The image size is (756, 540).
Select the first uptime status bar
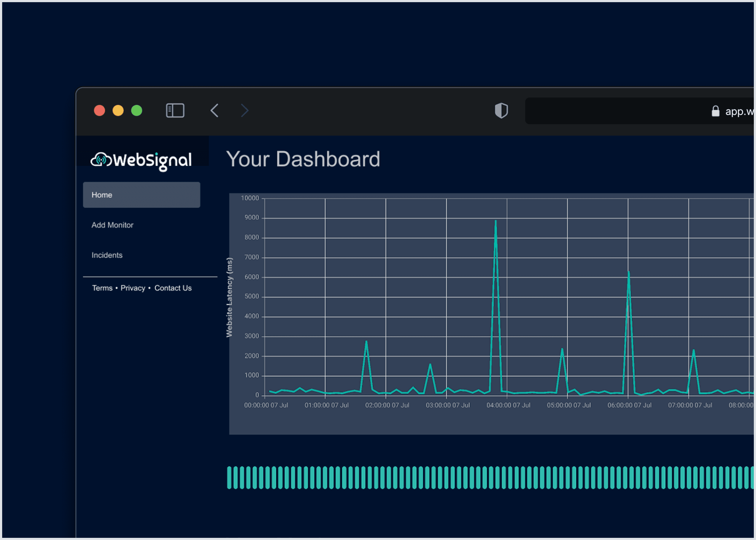tap(229, 478)
